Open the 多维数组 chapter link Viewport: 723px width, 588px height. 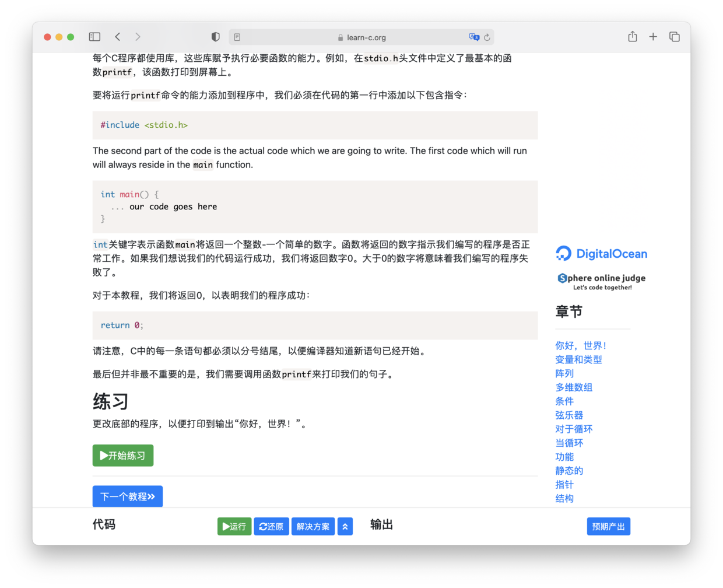click(574, 387)
